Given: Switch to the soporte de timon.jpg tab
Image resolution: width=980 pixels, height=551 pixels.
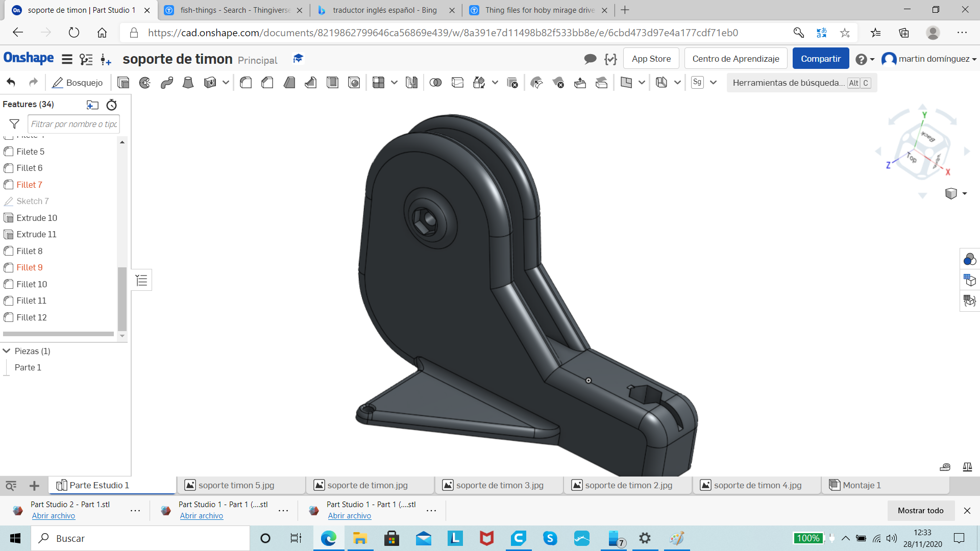Looking at the screenshot, I should coord(370,485).
